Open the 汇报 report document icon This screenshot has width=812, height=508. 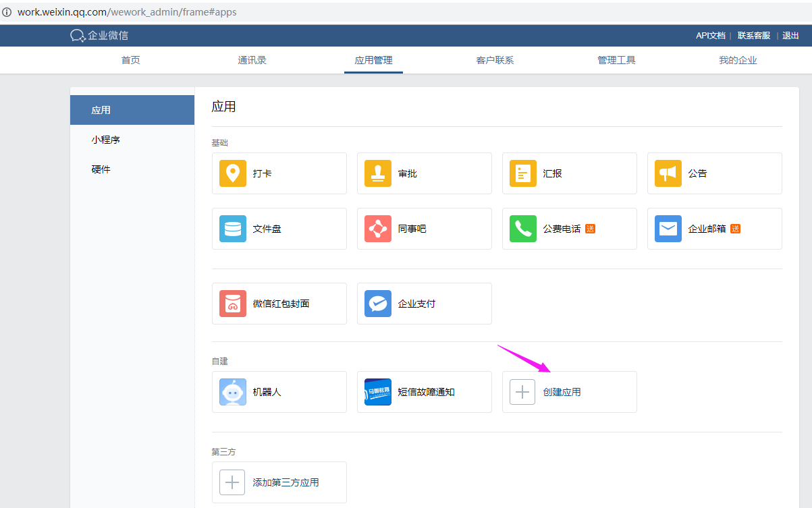[523, 173]
